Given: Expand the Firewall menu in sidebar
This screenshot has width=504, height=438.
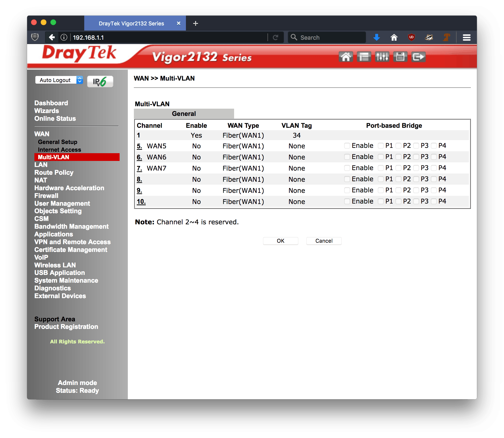Looking at the screenshot, I should tap(46, 196).
